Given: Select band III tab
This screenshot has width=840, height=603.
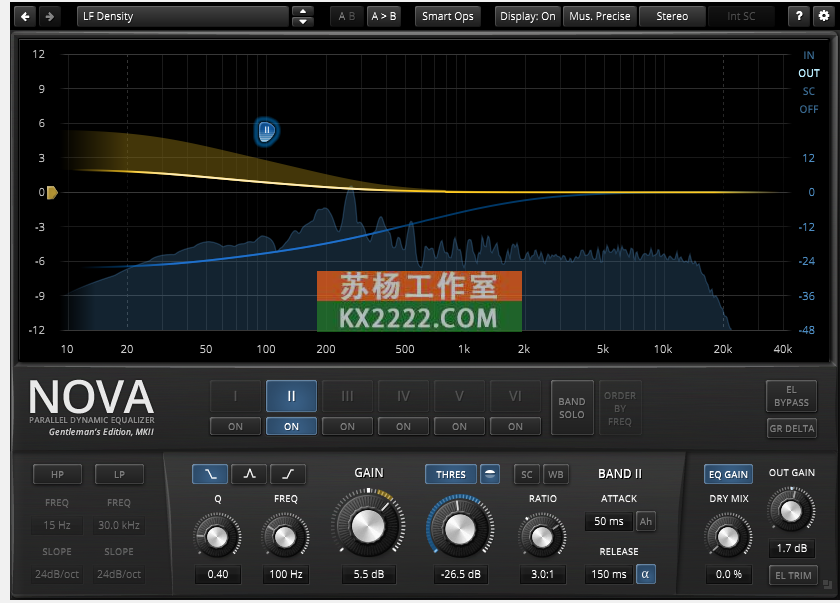Looking at the screenshot, I should tap(347, 396).
